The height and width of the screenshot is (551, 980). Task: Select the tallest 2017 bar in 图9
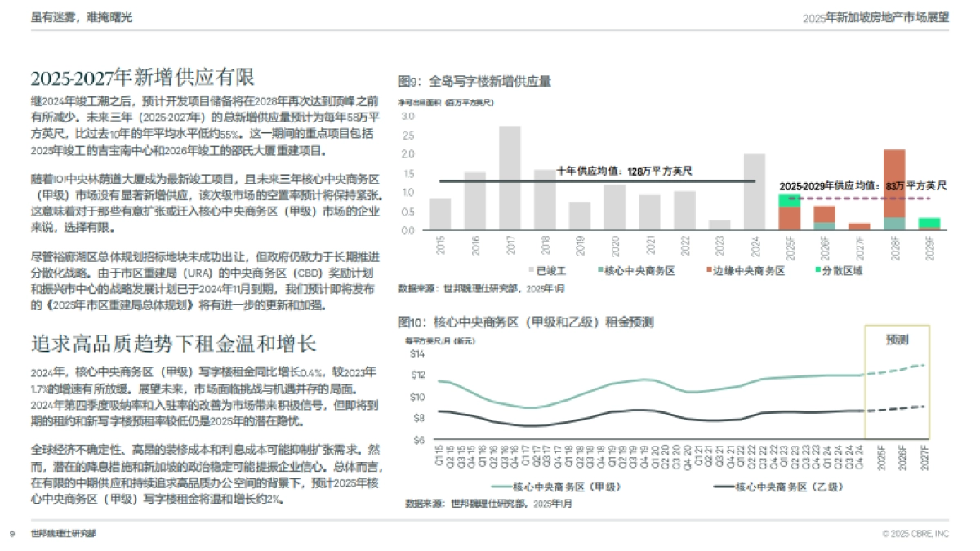point(510,176)
